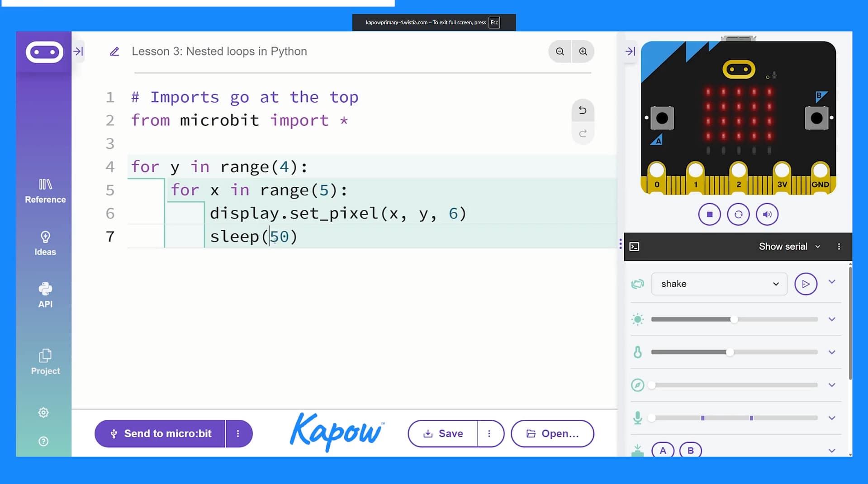Click the Send to micro:bit button

click(x=167, y=433)
